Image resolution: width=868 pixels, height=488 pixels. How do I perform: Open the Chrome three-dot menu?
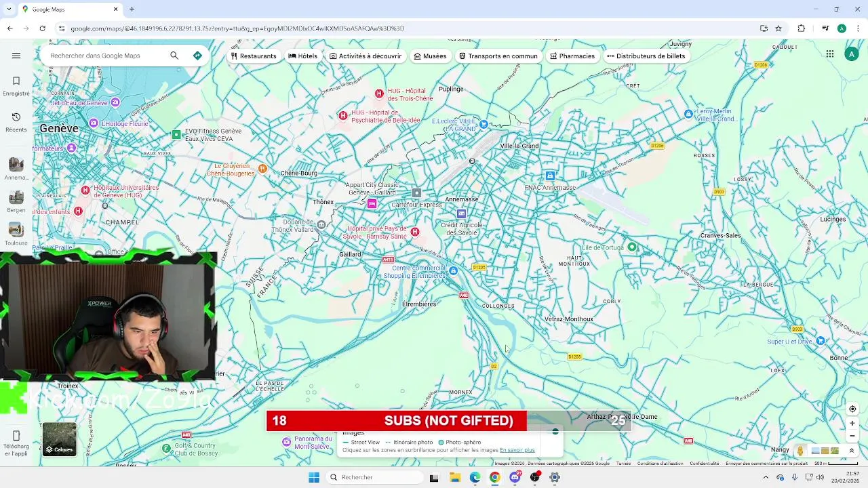pyautogui.click(x=858, y=28)
